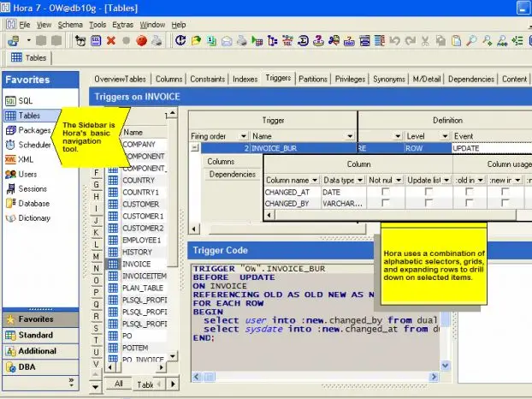Click the magnifier search toolbar icon
Viewport: 532px width, 399px height.
tap(471, 41)
